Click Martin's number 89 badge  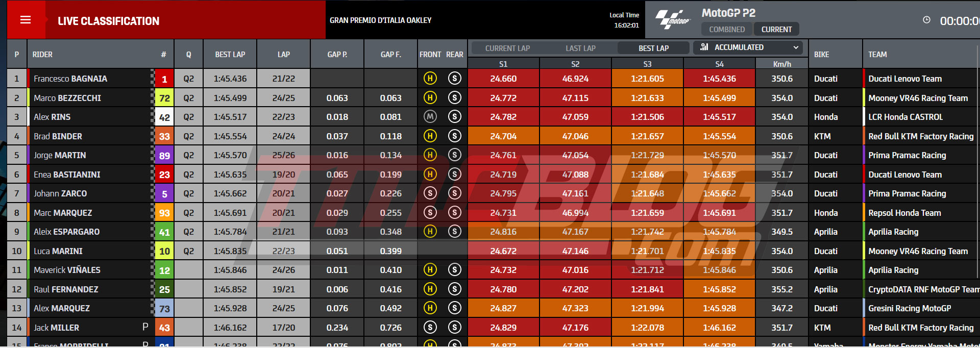coord(164,156)
